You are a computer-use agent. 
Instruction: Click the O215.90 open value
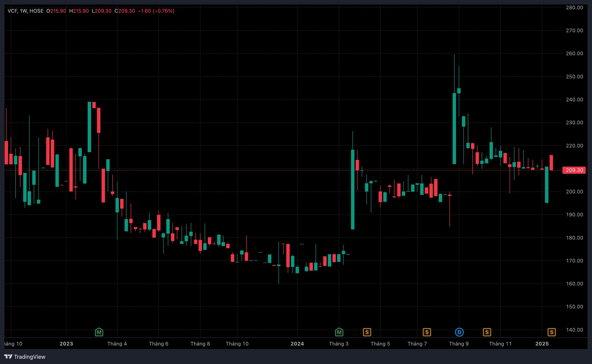click(56, 11)
